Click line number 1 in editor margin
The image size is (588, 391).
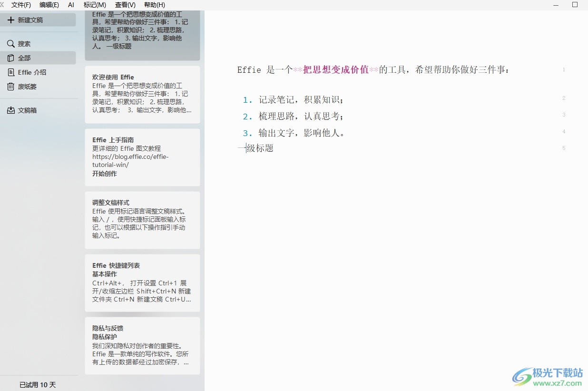tap(564, 70)
